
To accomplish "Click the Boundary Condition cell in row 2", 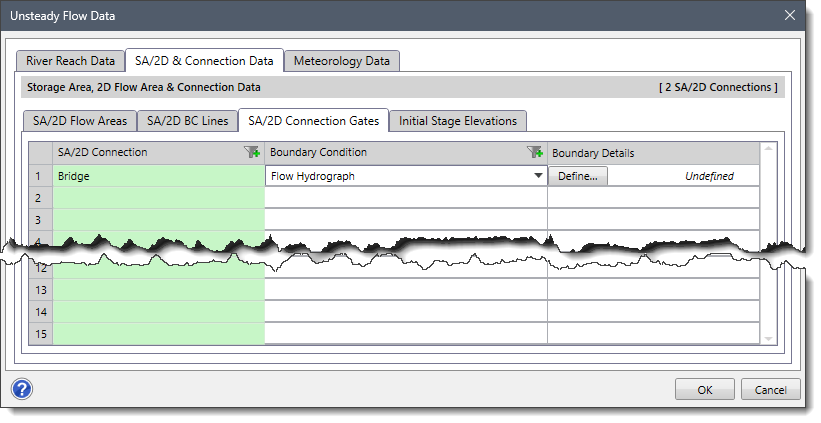I will pos(405,198).
